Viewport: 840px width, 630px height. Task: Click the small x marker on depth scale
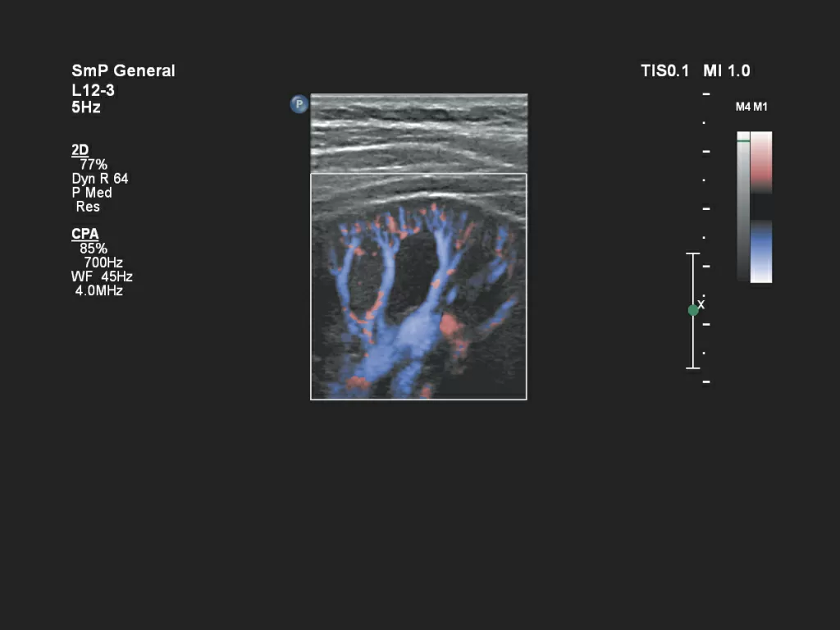pos(701,304)
